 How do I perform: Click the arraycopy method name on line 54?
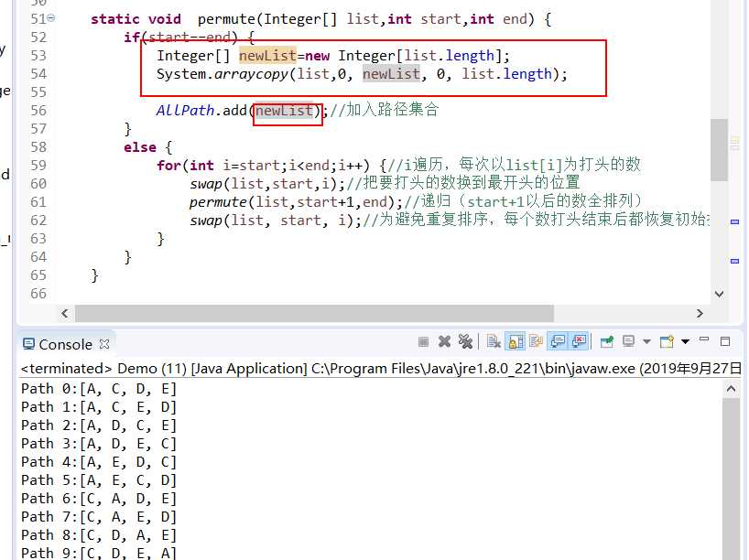click(251, 74)
